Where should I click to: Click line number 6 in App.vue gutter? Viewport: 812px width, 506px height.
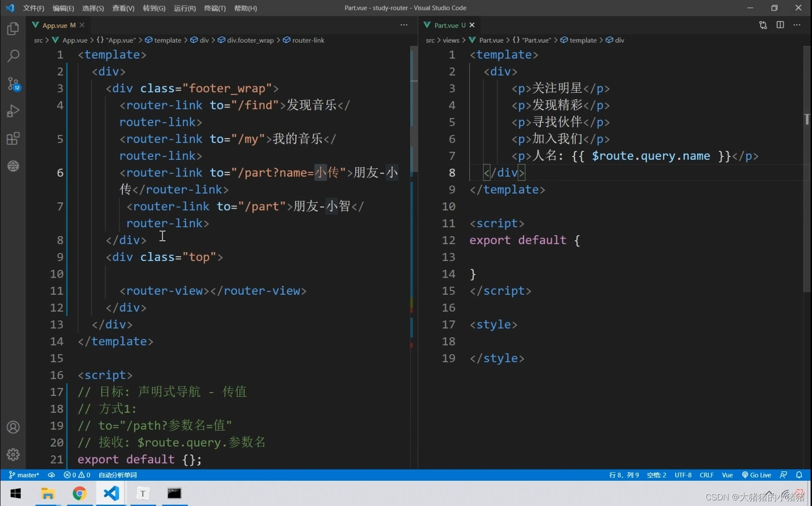60,173
